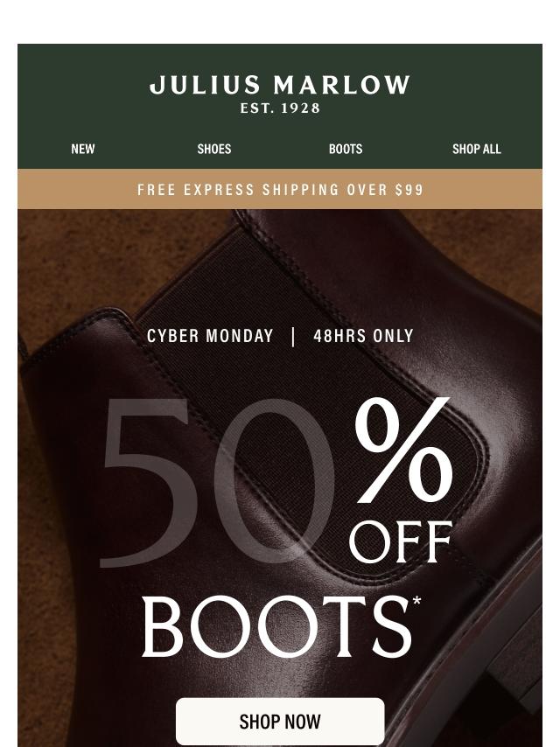Click the large 50 numeral
The image size is (560, 747).
click(217, 482)
